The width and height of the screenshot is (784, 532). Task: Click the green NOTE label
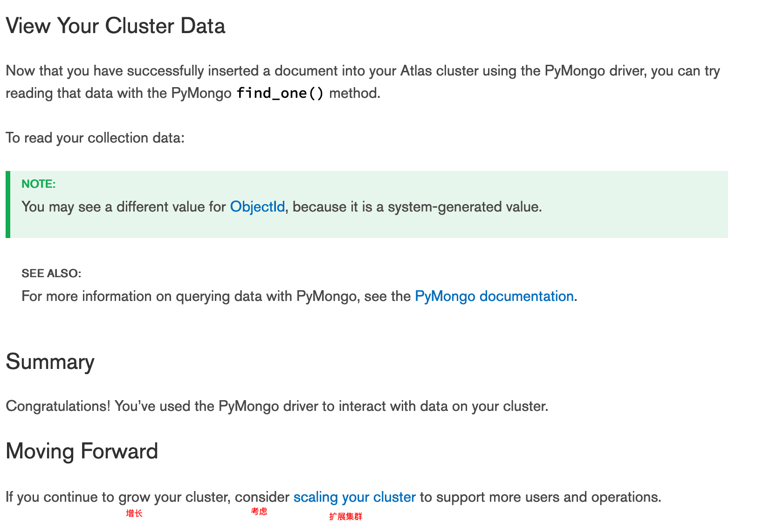[39, 184]
